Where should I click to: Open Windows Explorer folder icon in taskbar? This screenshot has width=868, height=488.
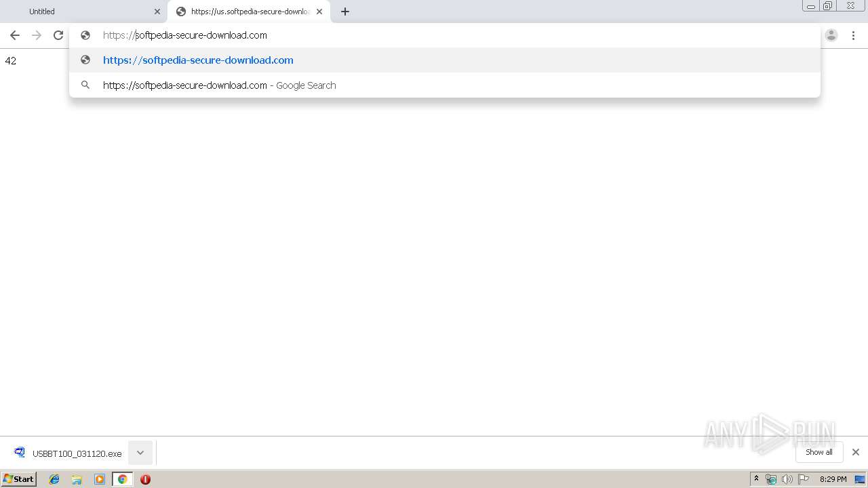coord(77,479)
